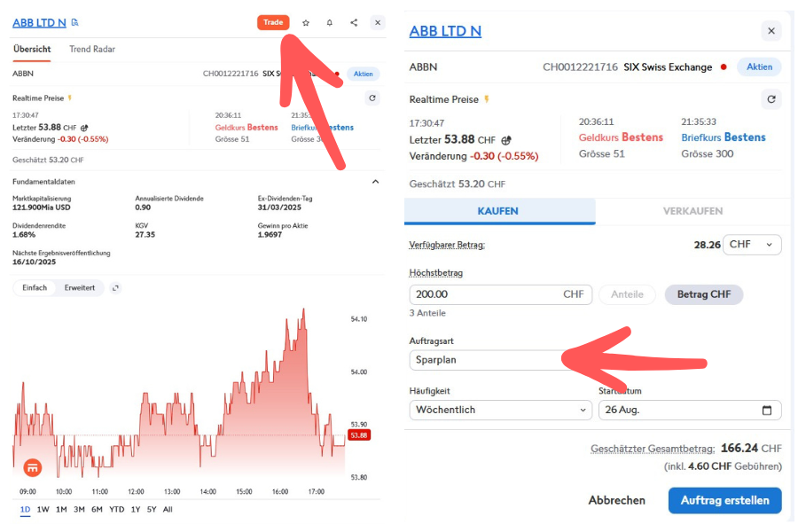Click the Geschätzter Gesamtbetrag label
This screenshot has width=798, height=532.
tap(653, 449)
